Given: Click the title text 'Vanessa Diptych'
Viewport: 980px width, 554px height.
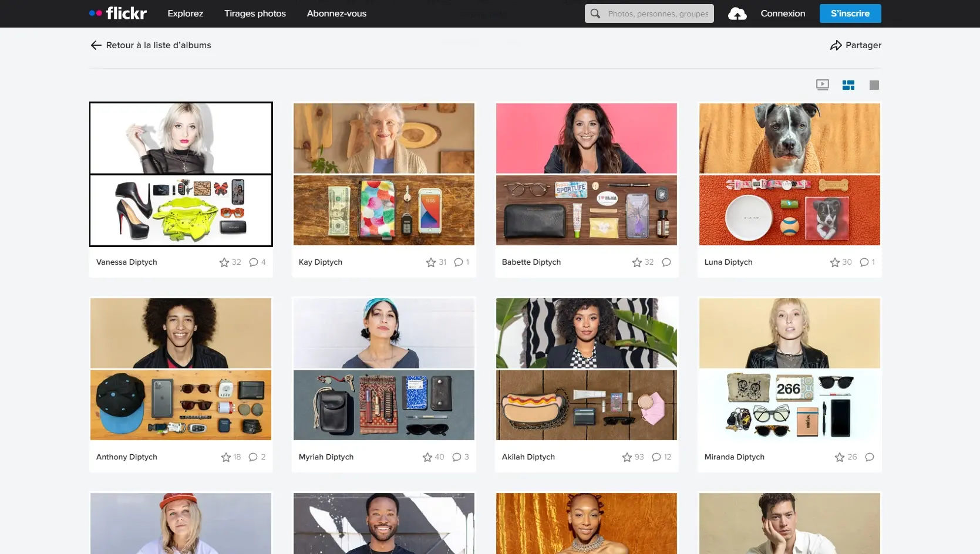Looking at the screenshot, I should tap(127, 262).
